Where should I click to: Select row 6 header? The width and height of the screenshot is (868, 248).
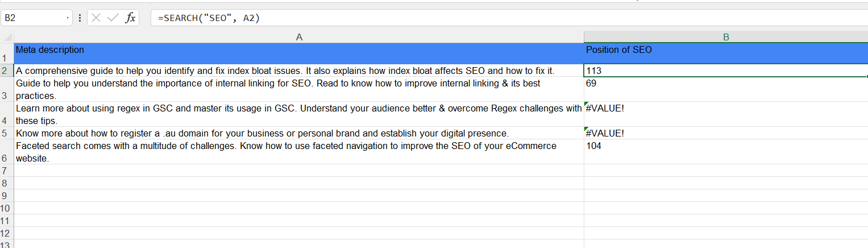coord(7,152)
